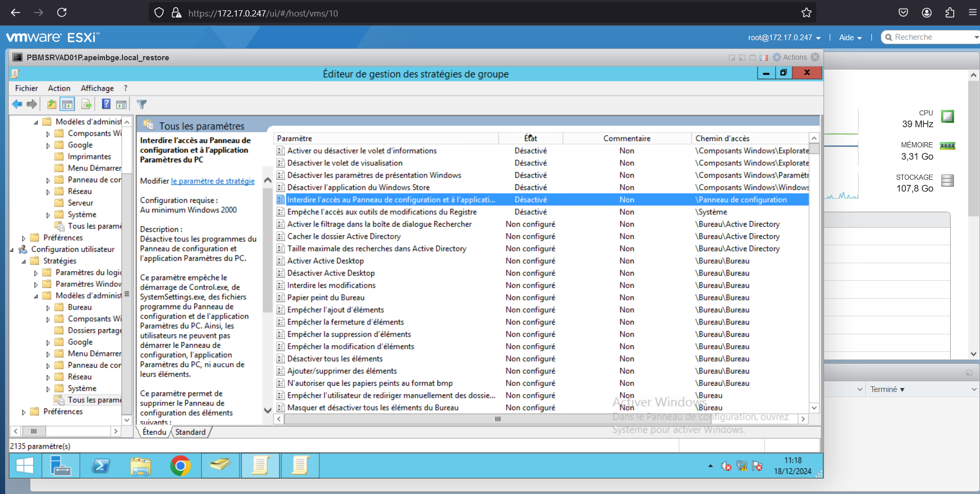Open Server Manager from the taskbar
The image size is (980, 494).
(x=60, y=466)
